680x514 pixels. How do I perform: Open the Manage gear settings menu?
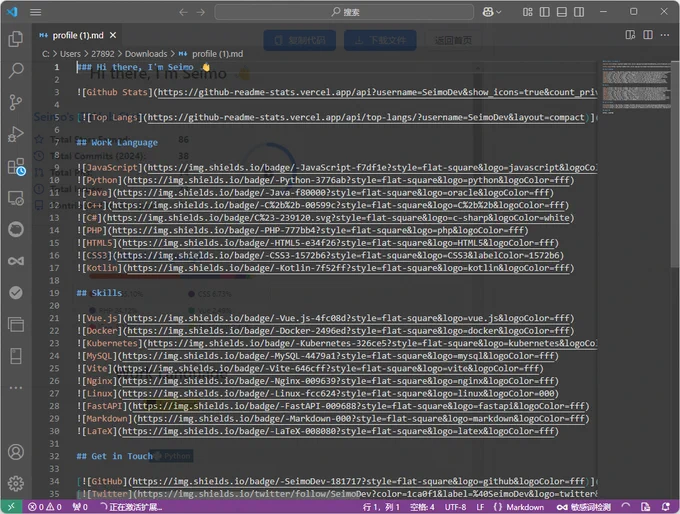coord(16,483)
